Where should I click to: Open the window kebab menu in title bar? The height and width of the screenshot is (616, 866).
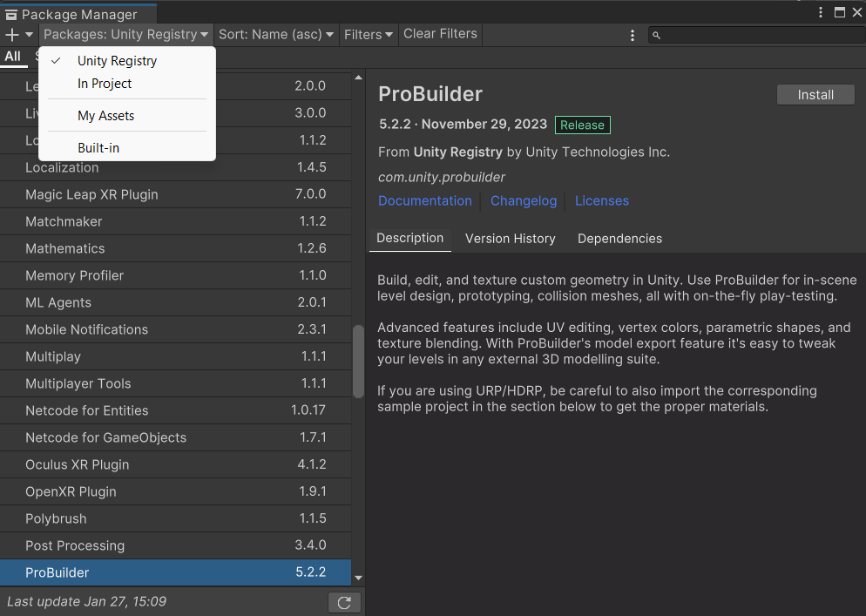(x=821, y=12)
